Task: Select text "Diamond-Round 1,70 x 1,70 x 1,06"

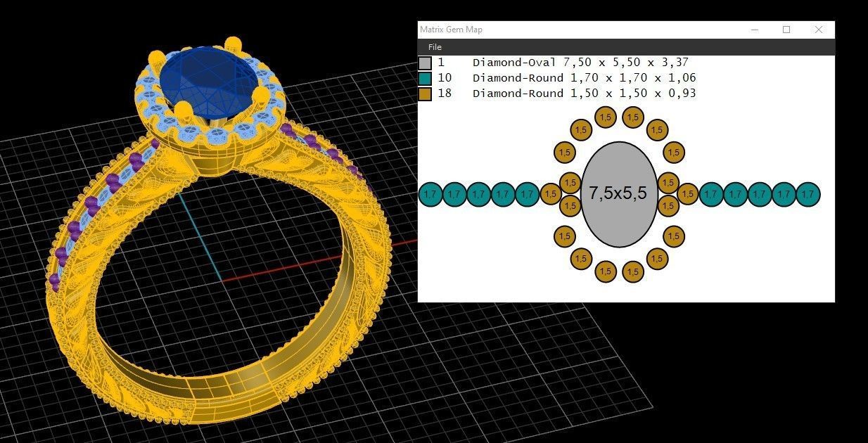Action: [x=584, y=78]
